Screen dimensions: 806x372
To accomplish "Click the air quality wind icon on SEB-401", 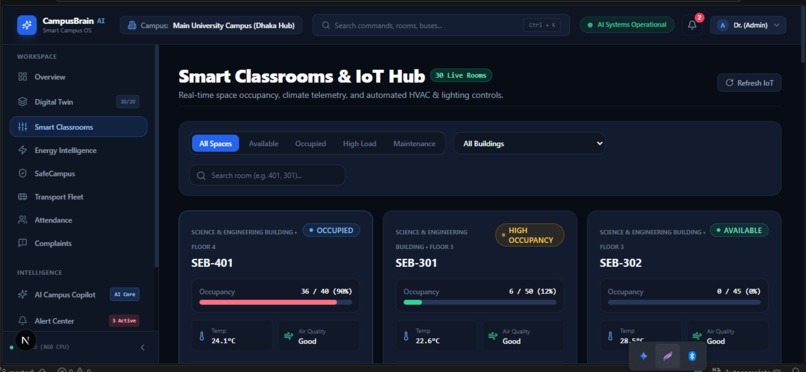I will (289, 336).
